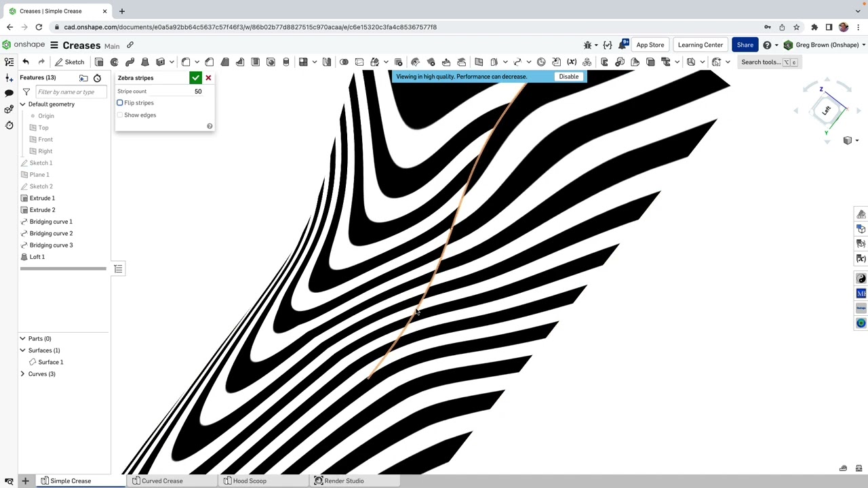Screen dimensions: 868x488
Task: Open the notifications bell
Action: 623,45
